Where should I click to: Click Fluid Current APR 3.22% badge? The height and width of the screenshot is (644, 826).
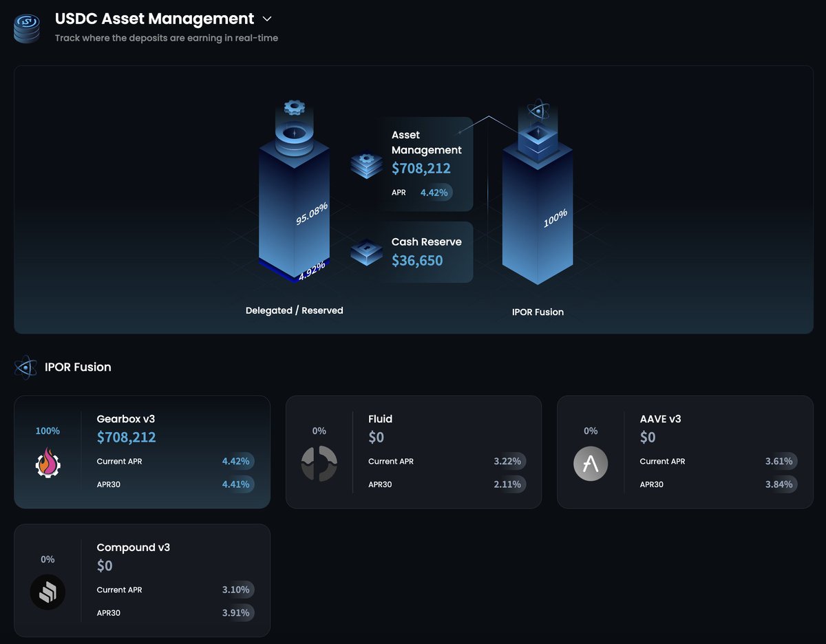pos(508,461)
